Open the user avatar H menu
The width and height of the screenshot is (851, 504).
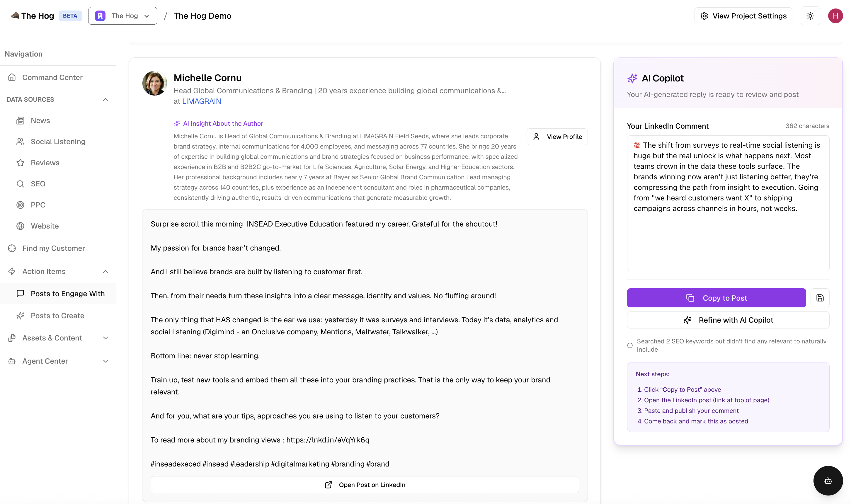tap(835, 16)
